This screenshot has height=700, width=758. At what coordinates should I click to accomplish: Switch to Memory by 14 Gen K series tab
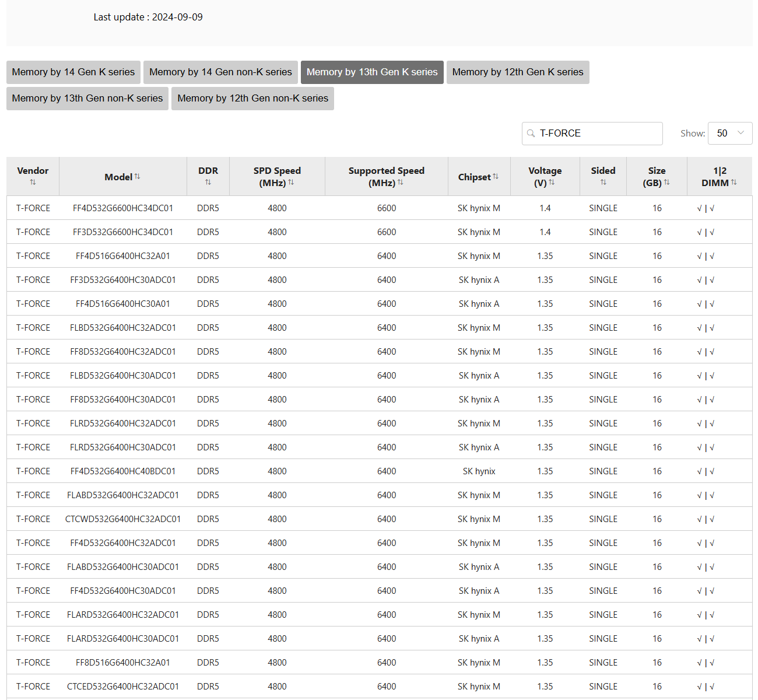pyautogui.click(x=73, y=72)
